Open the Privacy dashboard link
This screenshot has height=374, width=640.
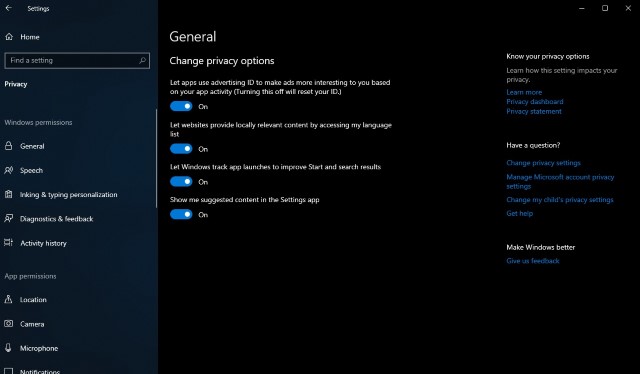[x=535, y=102]
